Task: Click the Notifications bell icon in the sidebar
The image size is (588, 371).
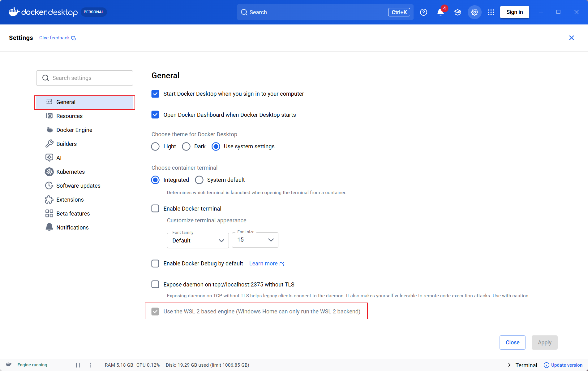Action: point(49,227)
